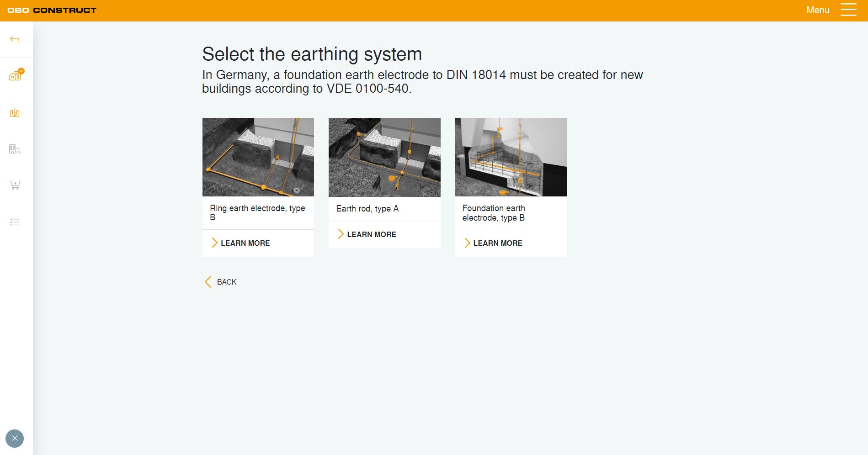
Task: Click the OBO Construct logo
Action: (x=52, y=10)
